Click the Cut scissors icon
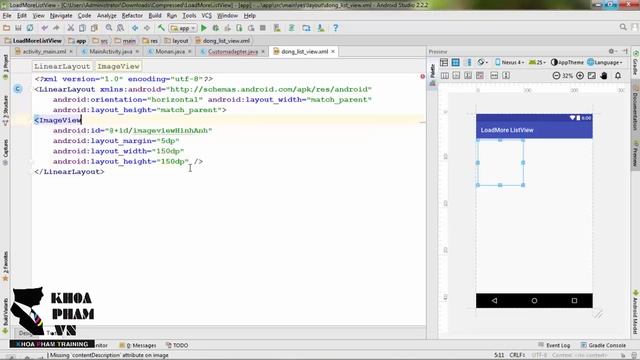 [x=71, y=28]
